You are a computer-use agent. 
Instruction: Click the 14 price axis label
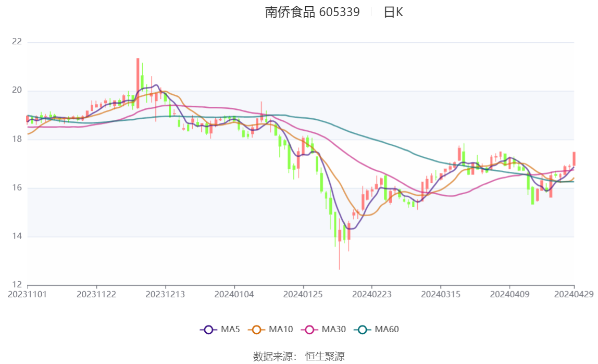tap(17, 236)
